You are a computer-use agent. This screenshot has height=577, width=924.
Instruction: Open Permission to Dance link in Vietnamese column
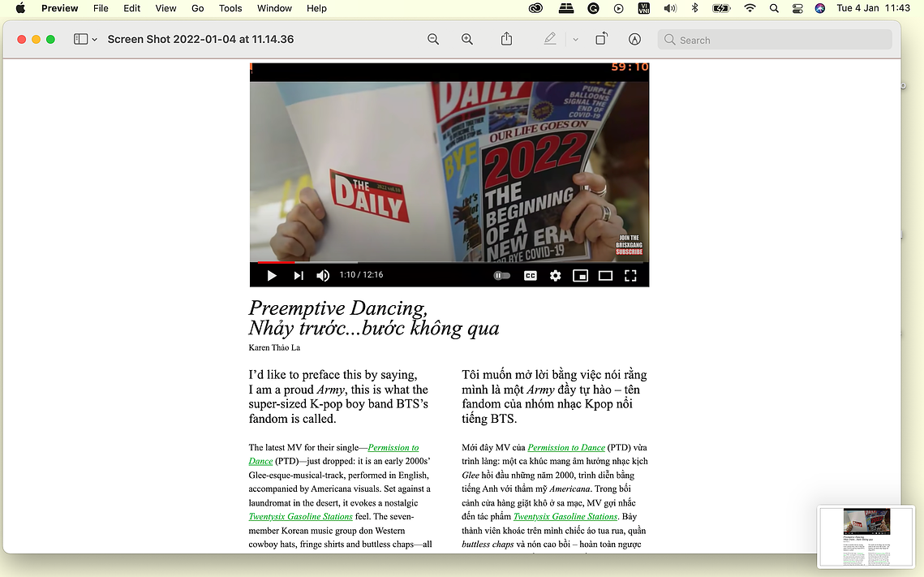click(x=566, y=447)
